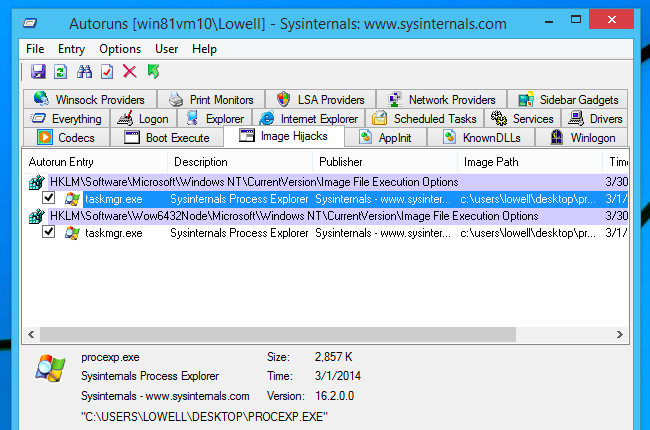The height and width of the screenshot is (430, 650).
Task: Click the Process Explorer icon on lower taskmgr.exe row
Action: pos(72,233)
